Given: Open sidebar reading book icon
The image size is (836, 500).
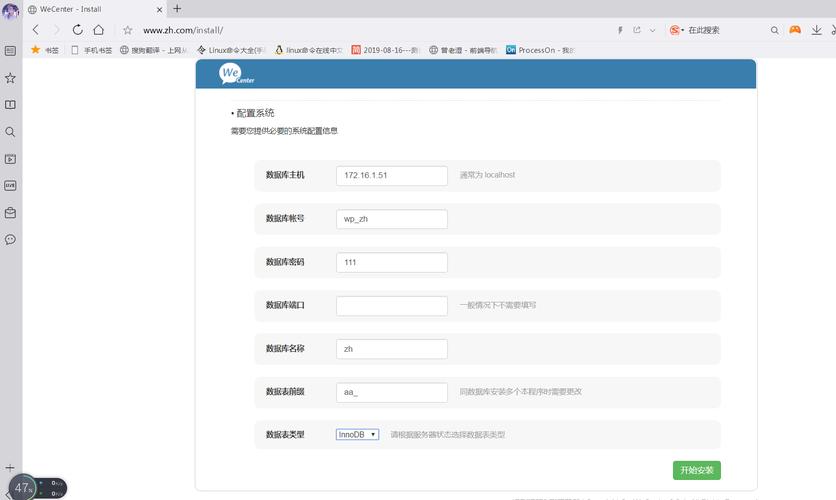Looking at the screenshot, I should tap(10, 104).
